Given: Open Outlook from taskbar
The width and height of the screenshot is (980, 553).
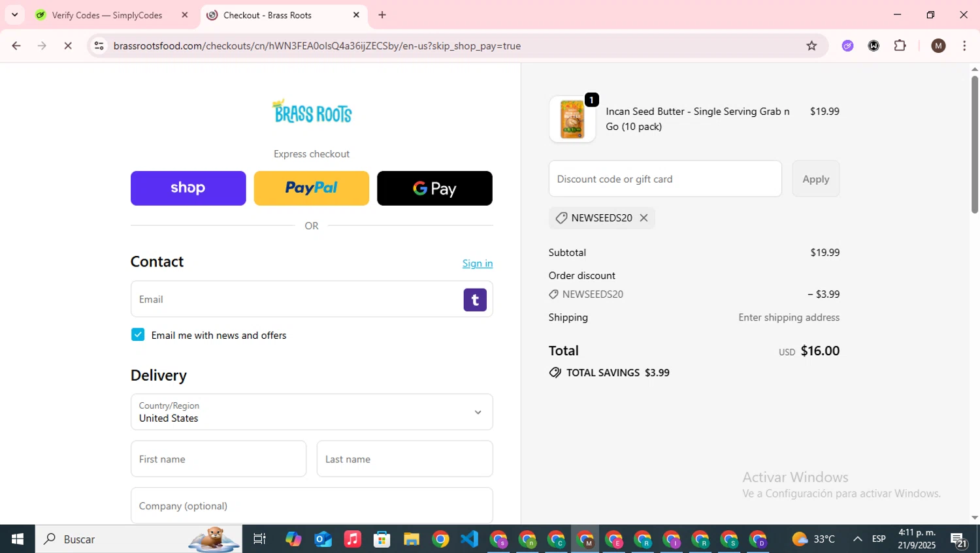Looking at the screenshot, I should pos(323,539).
